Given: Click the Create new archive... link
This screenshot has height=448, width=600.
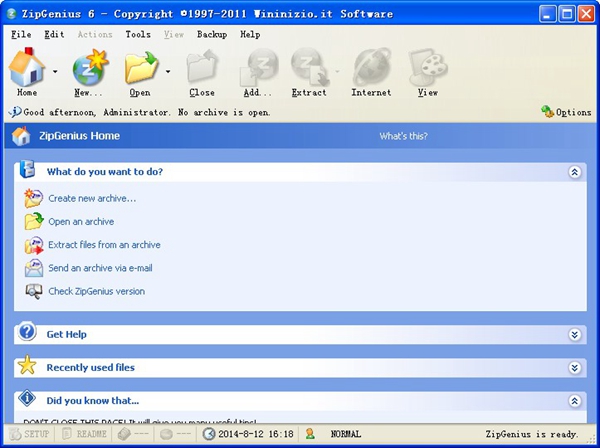Looking at the screenshot, I should [x=92, y=198].
